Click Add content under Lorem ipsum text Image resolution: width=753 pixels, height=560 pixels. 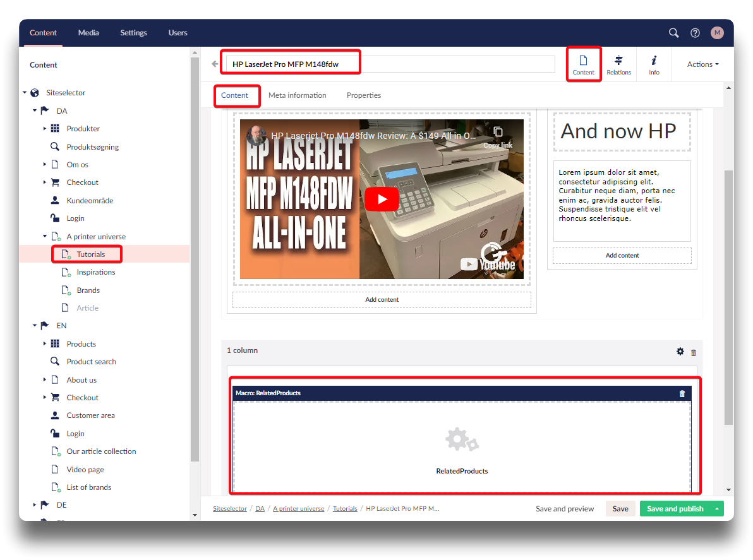[622, 255]
